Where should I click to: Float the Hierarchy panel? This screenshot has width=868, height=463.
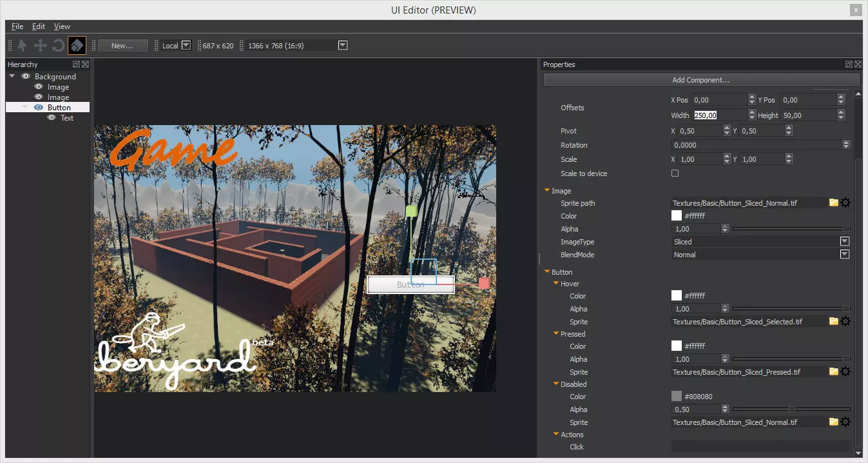(x=76, y=64)
